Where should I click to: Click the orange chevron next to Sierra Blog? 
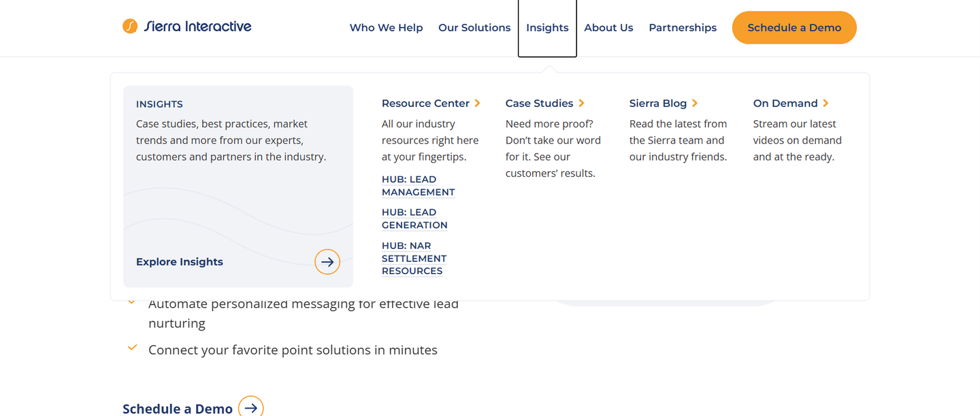[x=695, y=103]
